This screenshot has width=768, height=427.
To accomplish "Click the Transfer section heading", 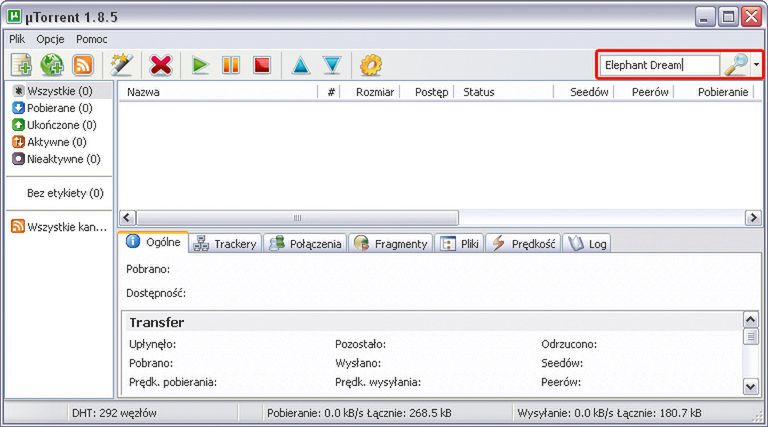I will (x=157, y=322).
